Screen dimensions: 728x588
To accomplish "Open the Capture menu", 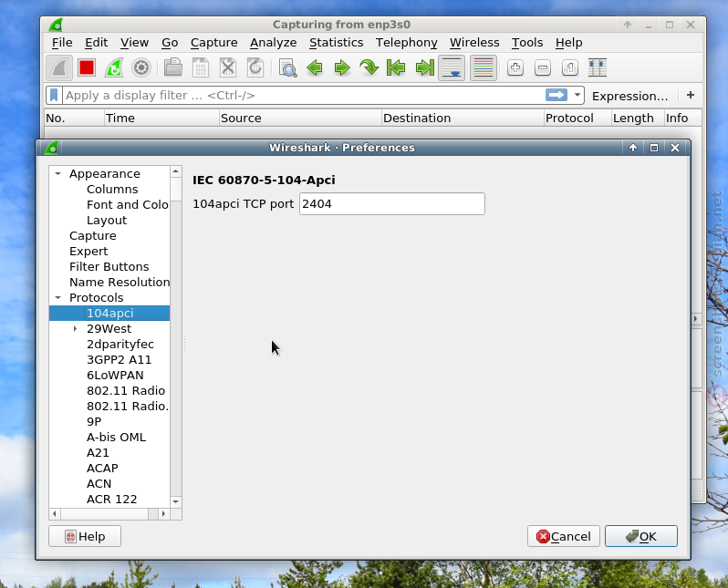I will (214, 43).
